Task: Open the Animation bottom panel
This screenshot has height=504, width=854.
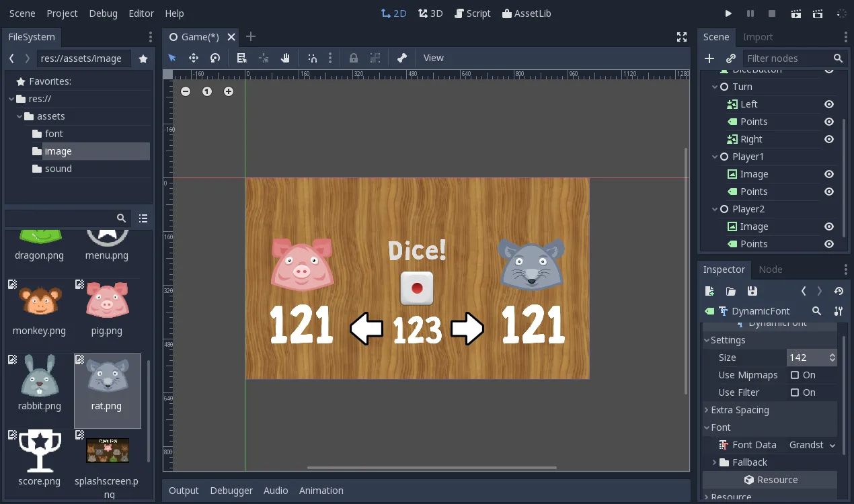Action: (x=321, y=491)
